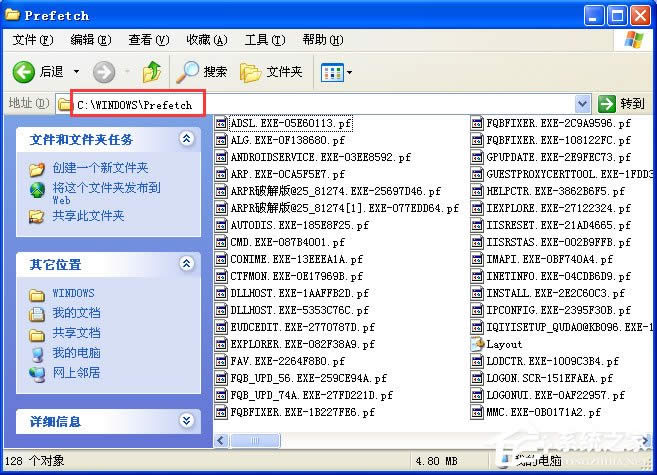Click the Up folder icon

click(x=152, y=72)
